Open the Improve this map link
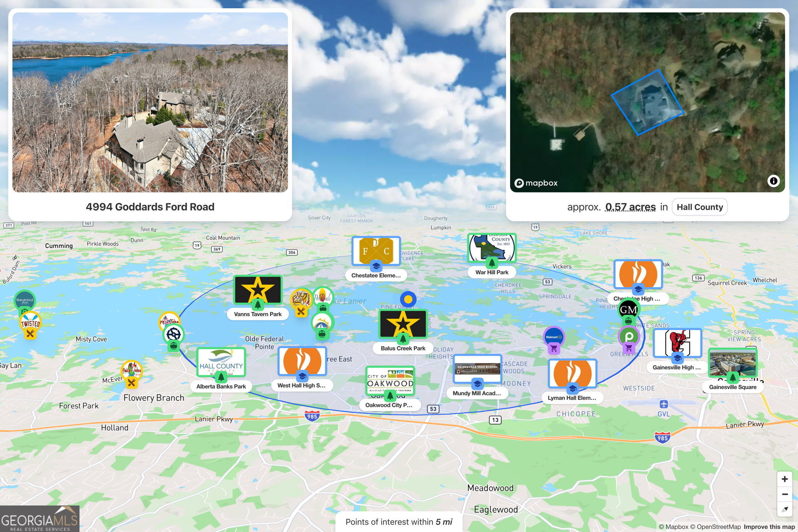 [x=769, y=527]
